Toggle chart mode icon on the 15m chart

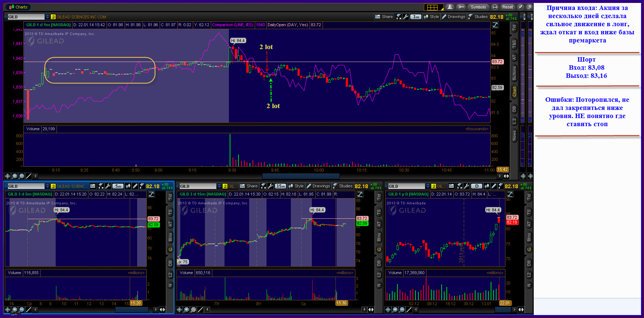click(x=360, y=194)
